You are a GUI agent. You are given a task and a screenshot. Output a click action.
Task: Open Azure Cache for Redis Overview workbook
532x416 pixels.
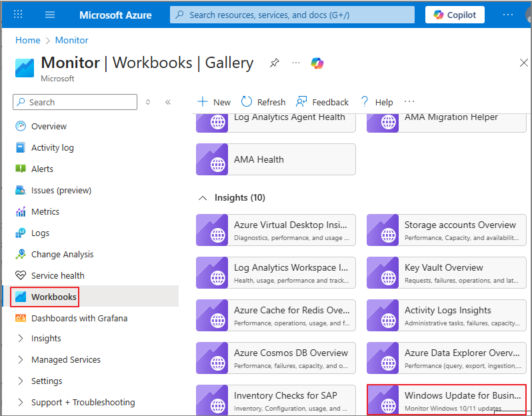click(276, 315)
